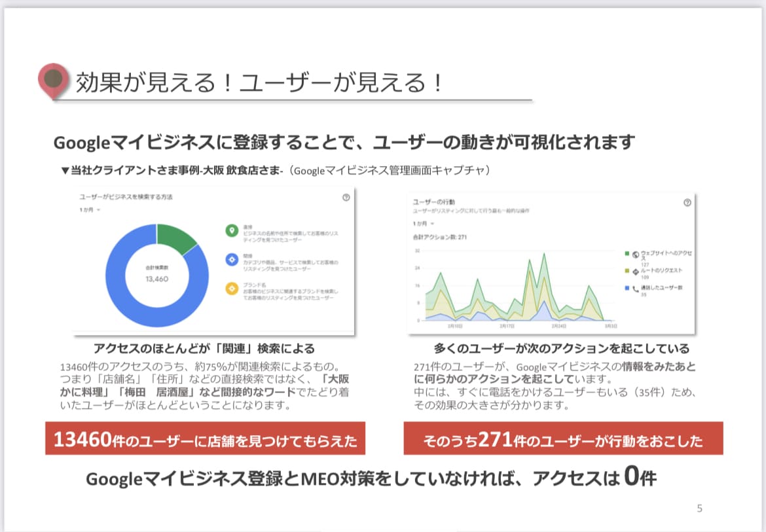Click the ルートのリクエスト legend text
766x532 pixels.
(x=661, y=270)
